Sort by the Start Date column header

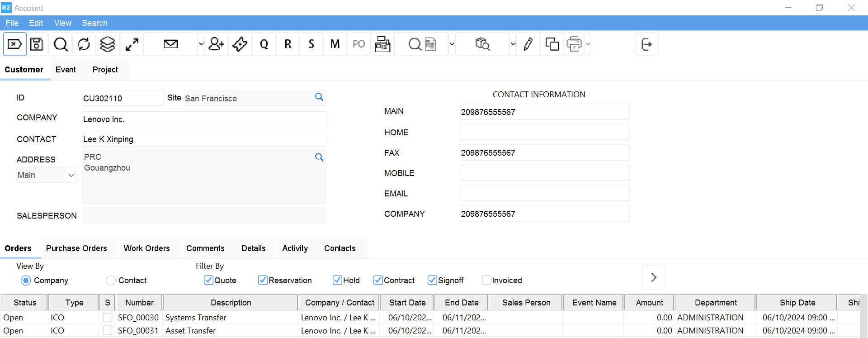(407, 303)
